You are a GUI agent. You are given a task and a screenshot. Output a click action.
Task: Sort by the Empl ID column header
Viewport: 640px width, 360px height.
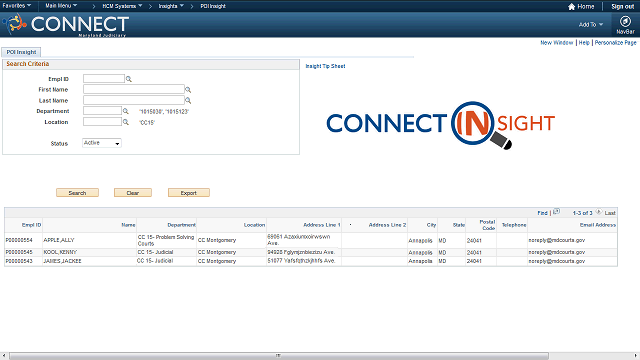pyautogui.click(x=31, y=225)
